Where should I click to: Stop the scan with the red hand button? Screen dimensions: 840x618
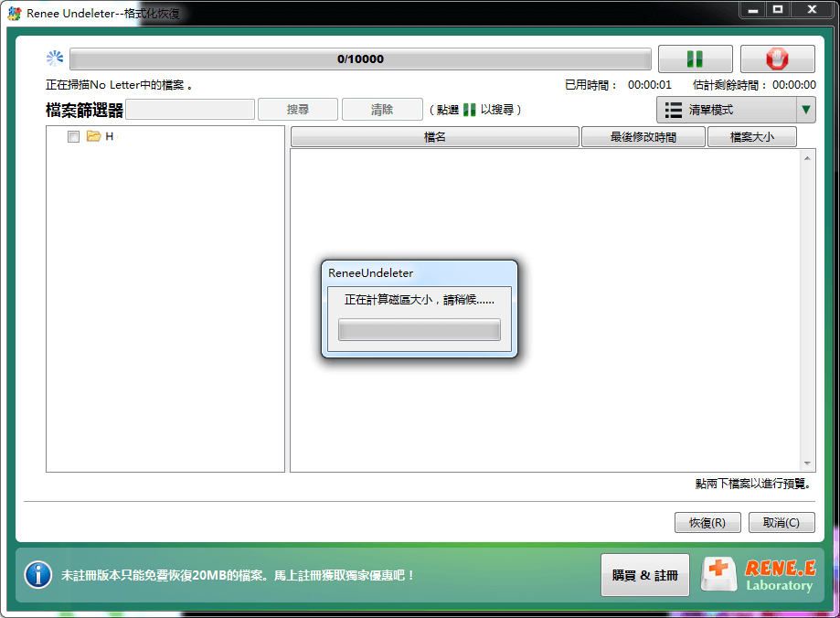pyautogui.click(x=777, y=59)
